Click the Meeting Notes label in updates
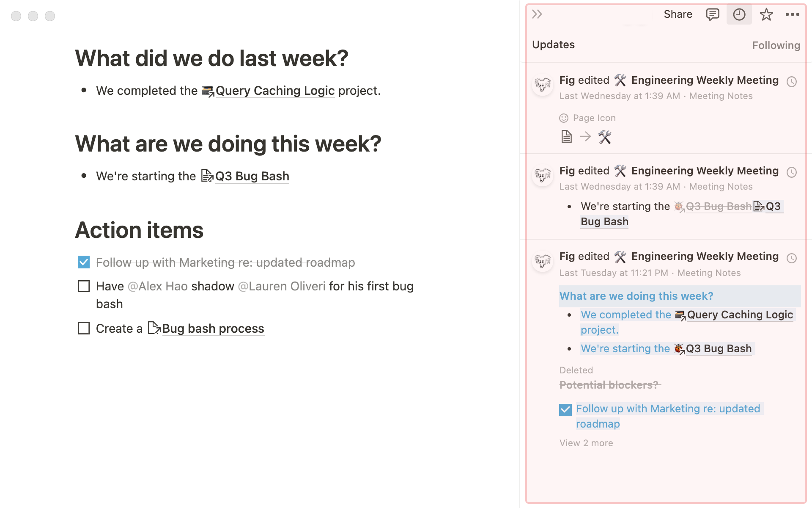Viewport: 812px width, 508px height. 720,95
